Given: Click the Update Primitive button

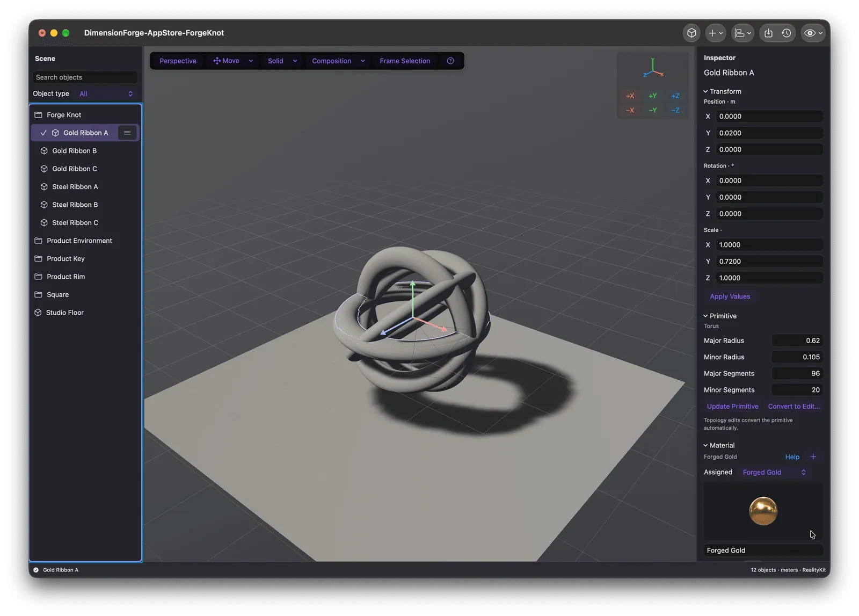Looking at the screenshot, I should pyautogui.click(x=732, y=407).
